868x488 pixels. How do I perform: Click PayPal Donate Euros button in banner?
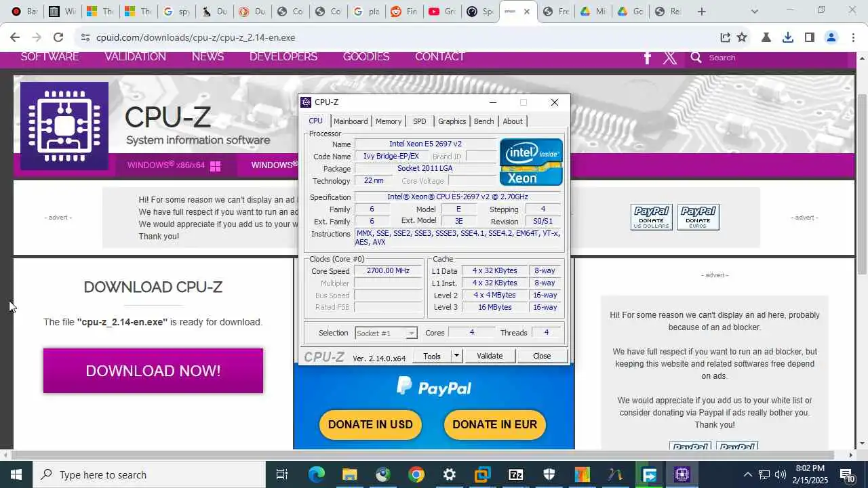coord(698,218)
